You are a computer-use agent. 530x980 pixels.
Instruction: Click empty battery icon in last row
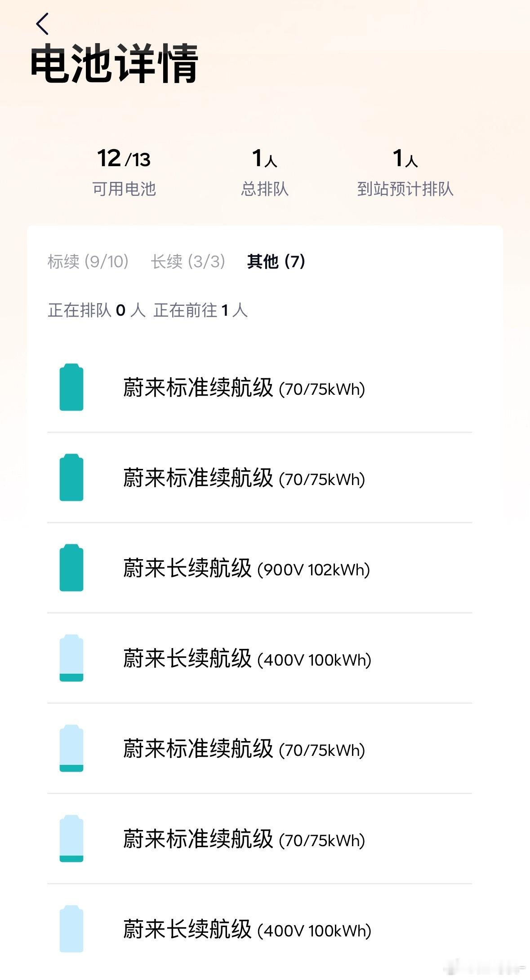click(71, 929)
